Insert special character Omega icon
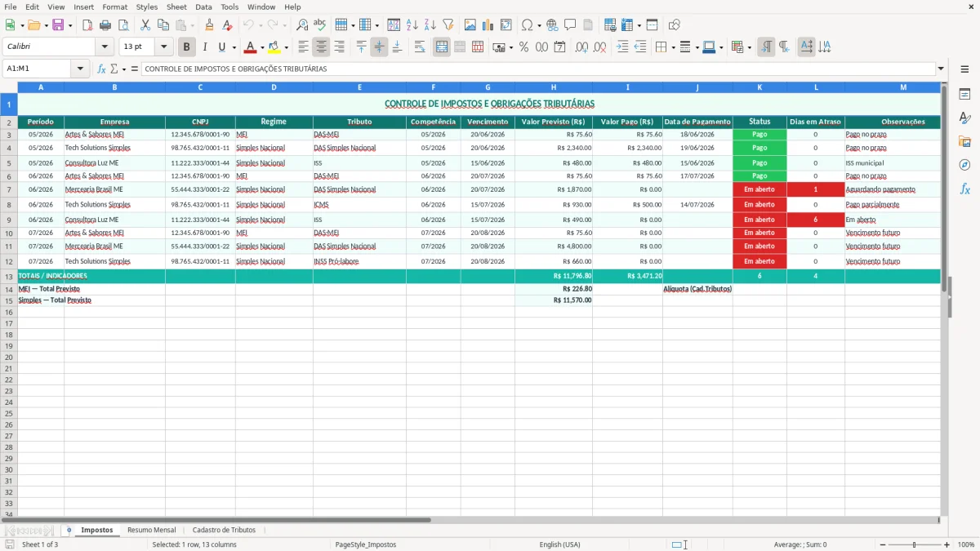980x551 pixels. pos(527,25)
